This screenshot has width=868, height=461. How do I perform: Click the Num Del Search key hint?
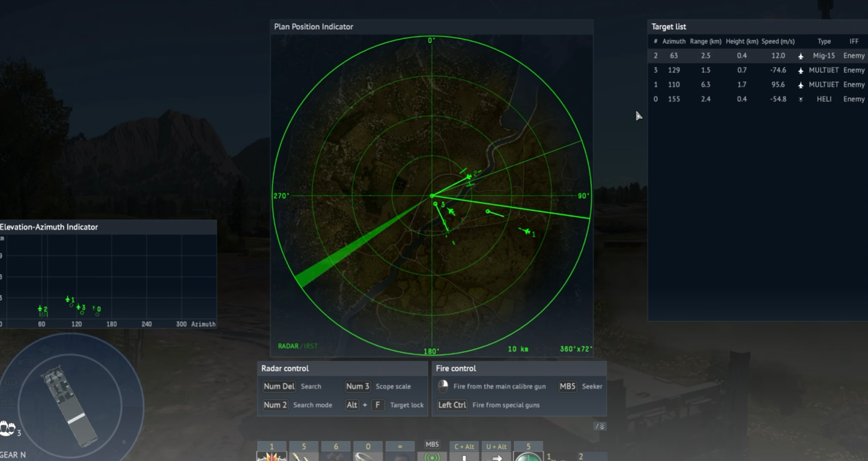279,386
